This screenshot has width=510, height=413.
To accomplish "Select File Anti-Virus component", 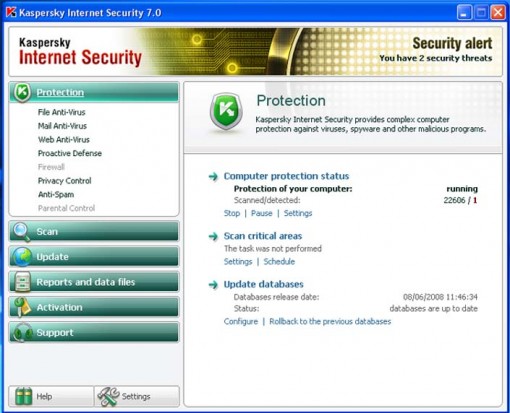I will 61,112.
